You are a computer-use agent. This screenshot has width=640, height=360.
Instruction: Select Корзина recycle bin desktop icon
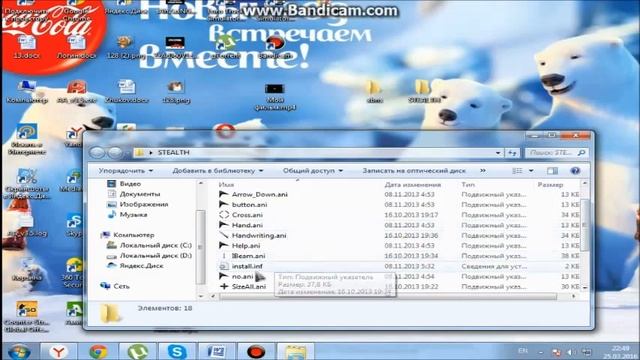pos(27,270)
